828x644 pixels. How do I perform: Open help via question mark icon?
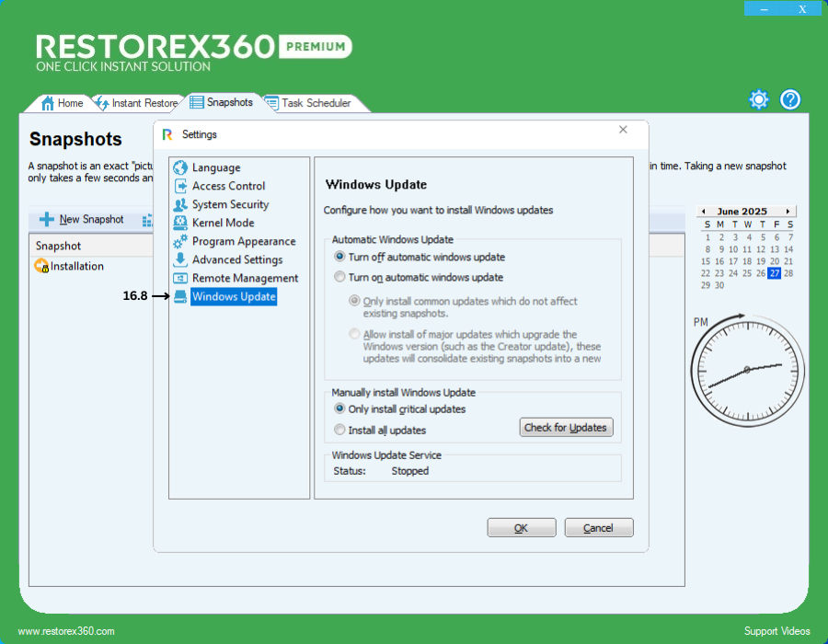click(x=790, y=99)
